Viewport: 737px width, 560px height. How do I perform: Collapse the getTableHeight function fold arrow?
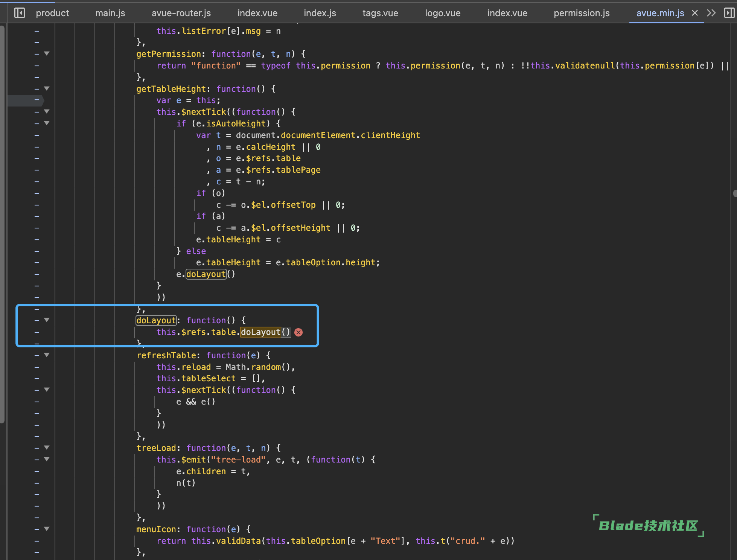[x=47, y=88]
